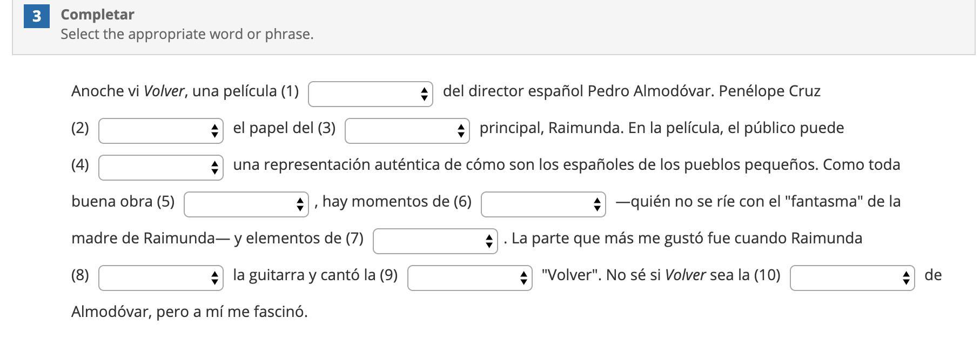
Task: Click the 'Select the appropriate word or phrase.' instruction
Action: click(x=187, y=34)
